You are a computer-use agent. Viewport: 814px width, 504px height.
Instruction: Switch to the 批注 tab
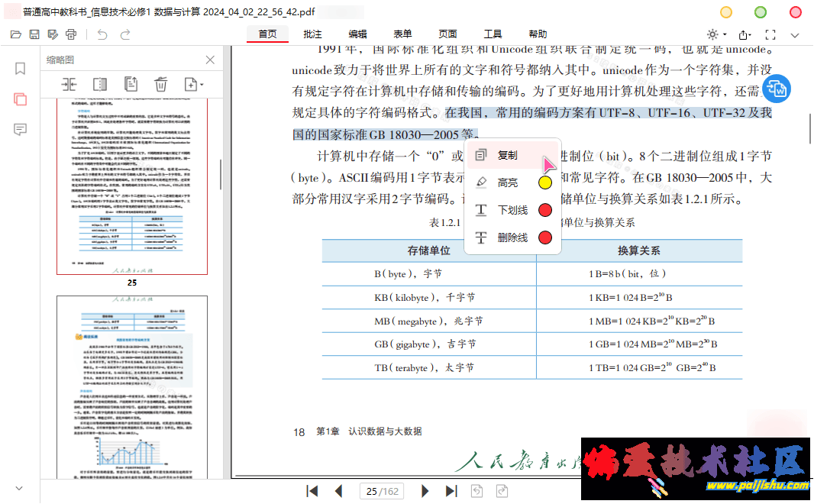(x=312, y=34)
